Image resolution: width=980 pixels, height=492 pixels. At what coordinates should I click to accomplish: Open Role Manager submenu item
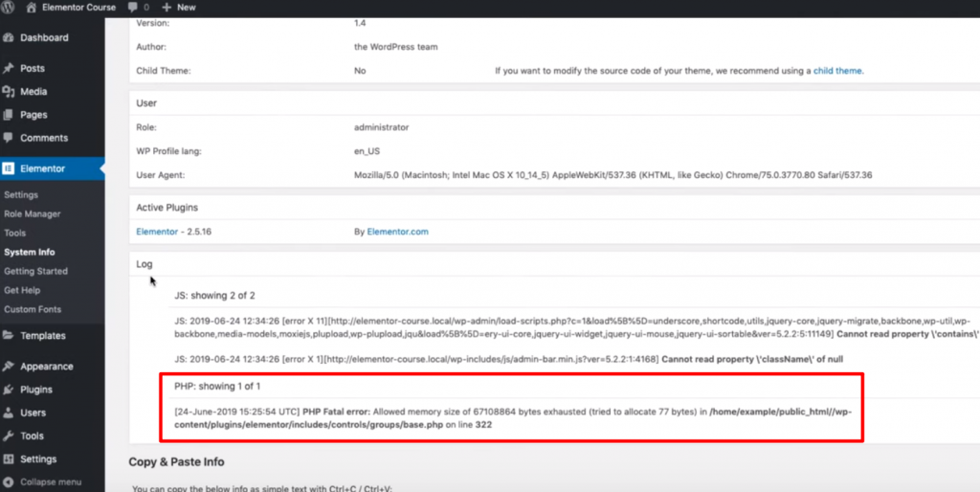[x=32, y=214]
